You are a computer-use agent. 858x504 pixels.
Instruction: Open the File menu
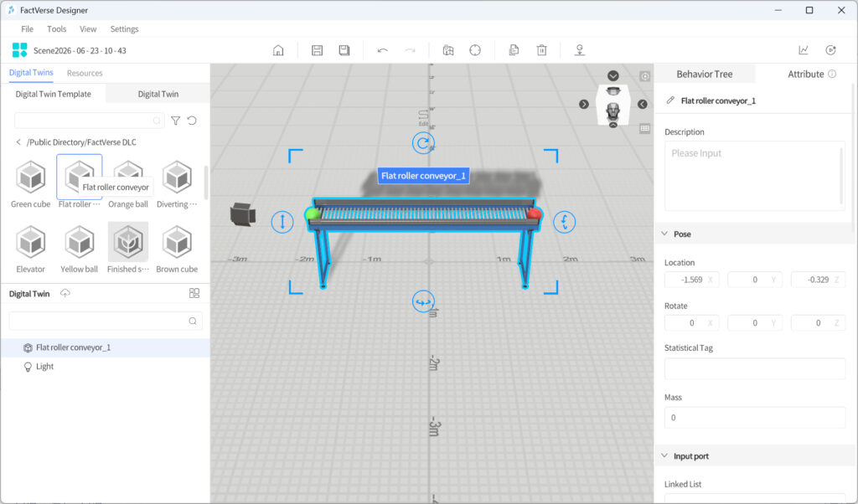pos(27,29)
